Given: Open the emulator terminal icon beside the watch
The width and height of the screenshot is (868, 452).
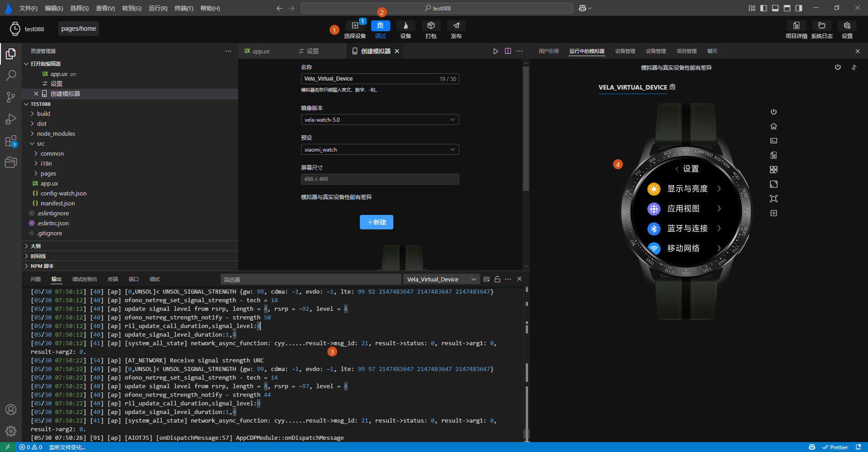Looking at the screenshot, I should click(x=774, y=141).
